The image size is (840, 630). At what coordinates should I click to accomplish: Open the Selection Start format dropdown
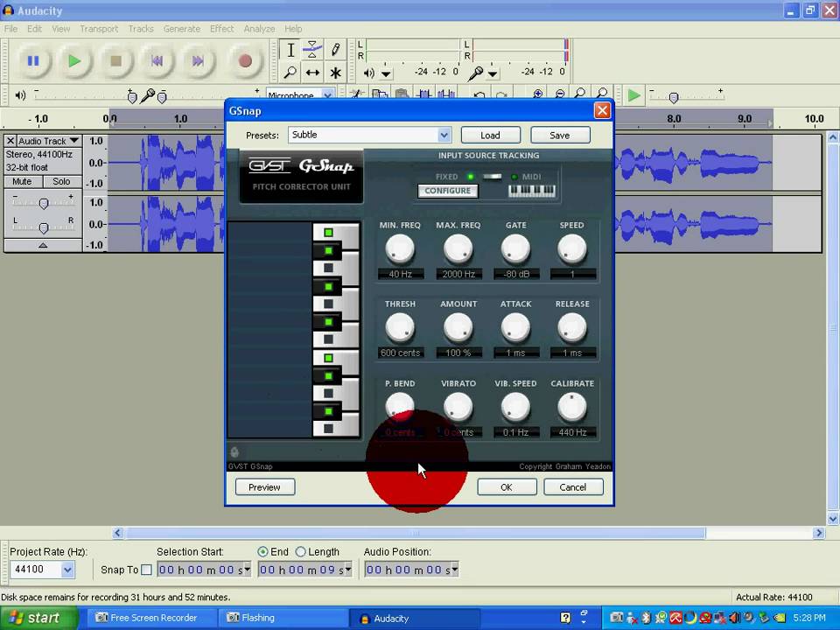[x=247, y=570]
